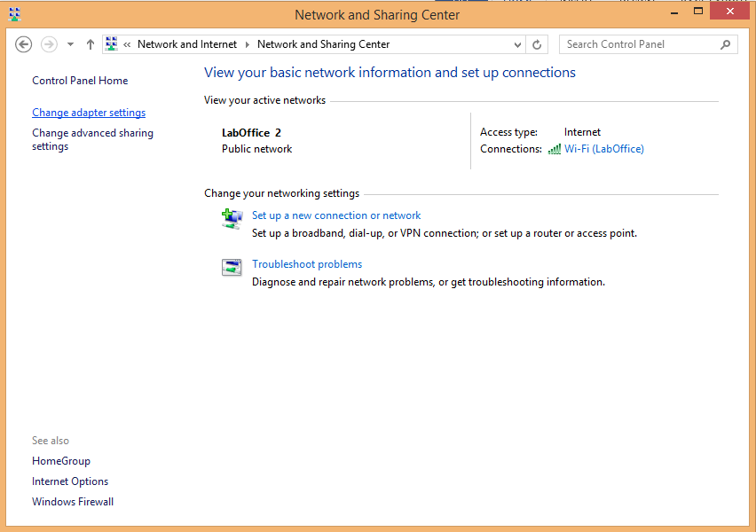Open the address bar history dropdown

[517, 43]
